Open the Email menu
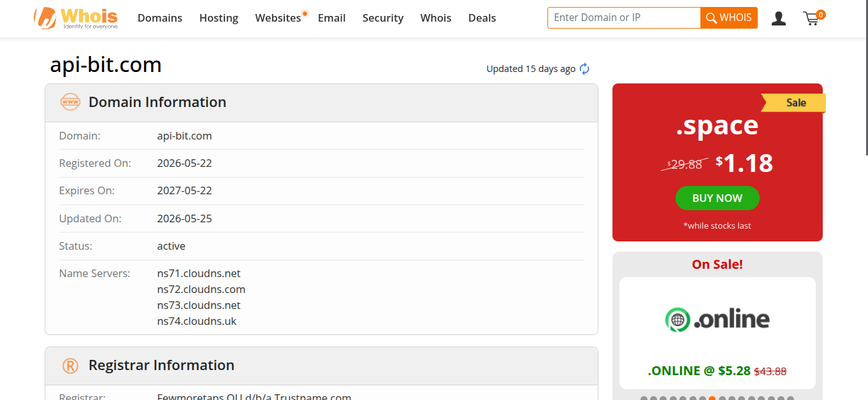Image resolution: width=868 pixels, height=400 pixels. point(331,18)
